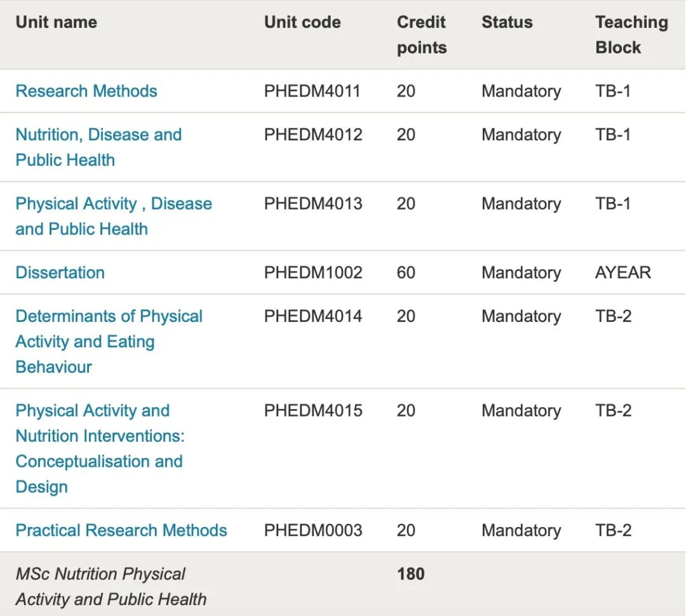Click the Unit code column header
Viewport: 686px width, 616px height.
302,22
